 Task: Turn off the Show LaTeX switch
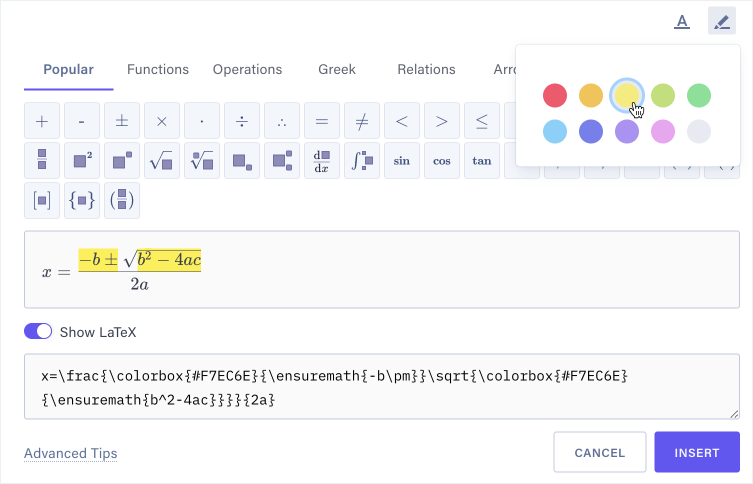pos(38,331)
